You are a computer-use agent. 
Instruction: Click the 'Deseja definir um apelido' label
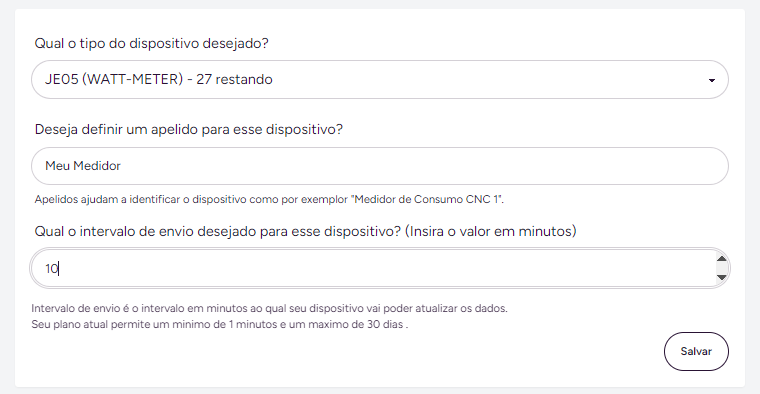tap(189, 129)
